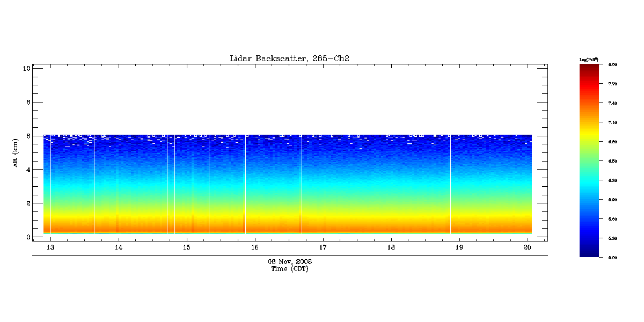Image resolution: width=644 pixels, height=322 pixels.
Task: Click the colorbar label '7.70'
Action: (613, 84)
